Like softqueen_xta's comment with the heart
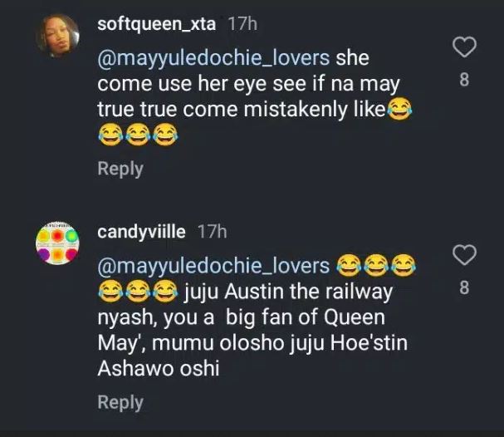 coord(467,47)
